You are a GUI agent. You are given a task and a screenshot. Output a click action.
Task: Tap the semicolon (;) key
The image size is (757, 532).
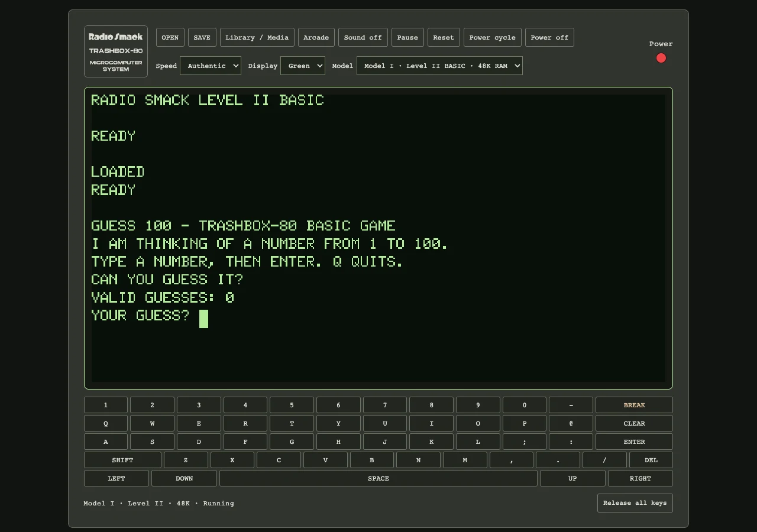pyautogui.click(x=525, y=442)
